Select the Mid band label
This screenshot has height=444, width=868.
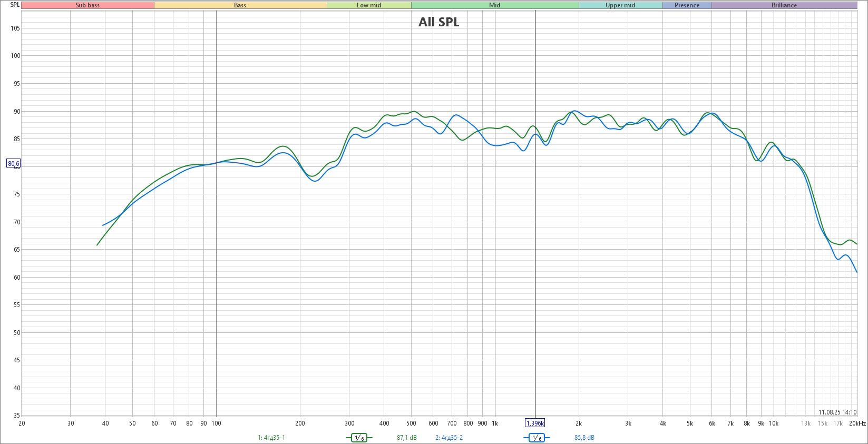[495, 5]
